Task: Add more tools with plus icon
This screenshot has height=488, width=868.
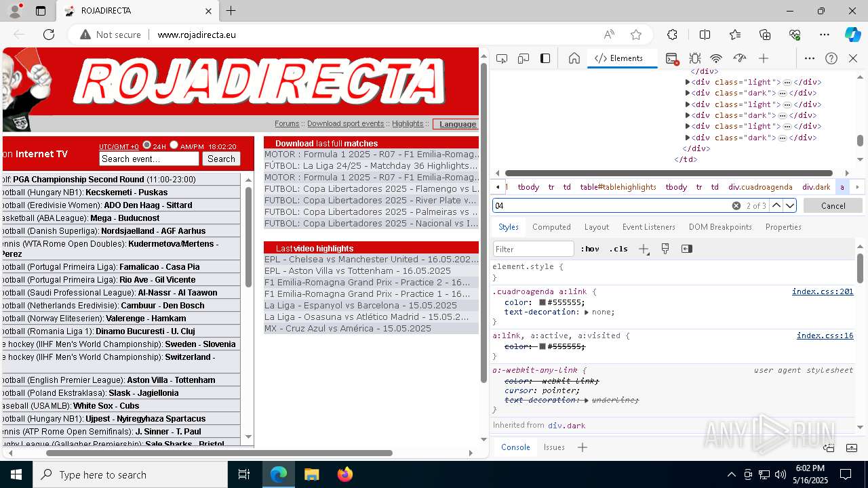Action: [764, 58]
